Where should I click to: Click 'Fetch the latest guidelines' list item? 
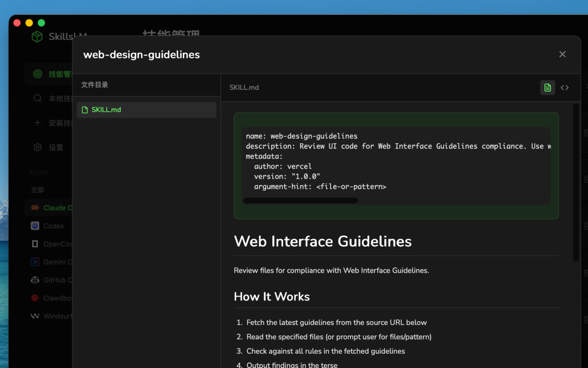click(x=336, y=323)
